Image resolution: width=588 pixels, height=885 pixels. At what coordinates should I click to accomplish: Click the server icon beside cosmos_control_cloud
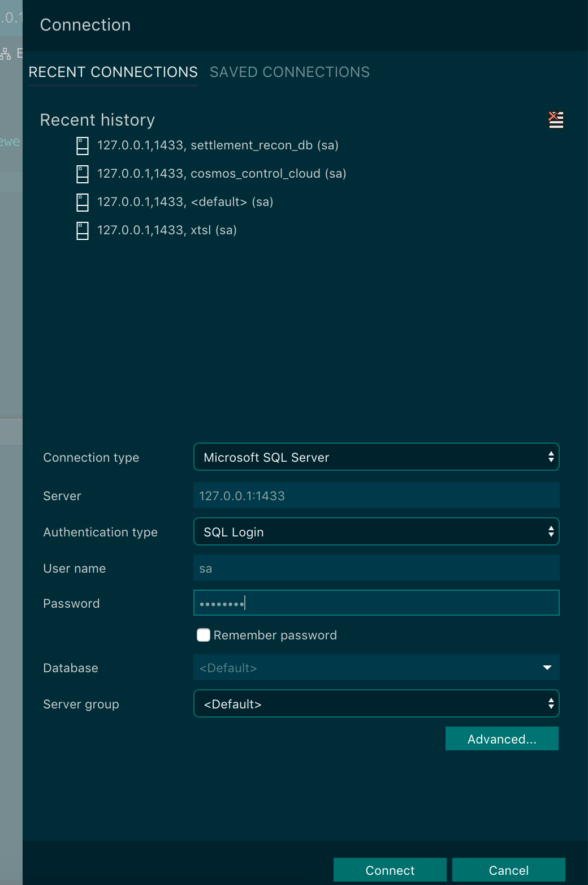tap(83, 174)
